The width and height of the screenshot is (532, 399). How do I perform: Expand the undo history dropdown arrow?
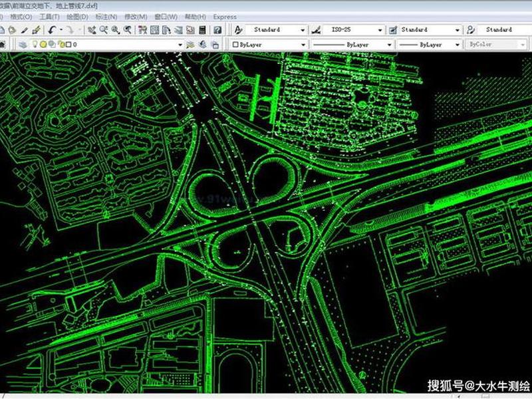(61, 30)
